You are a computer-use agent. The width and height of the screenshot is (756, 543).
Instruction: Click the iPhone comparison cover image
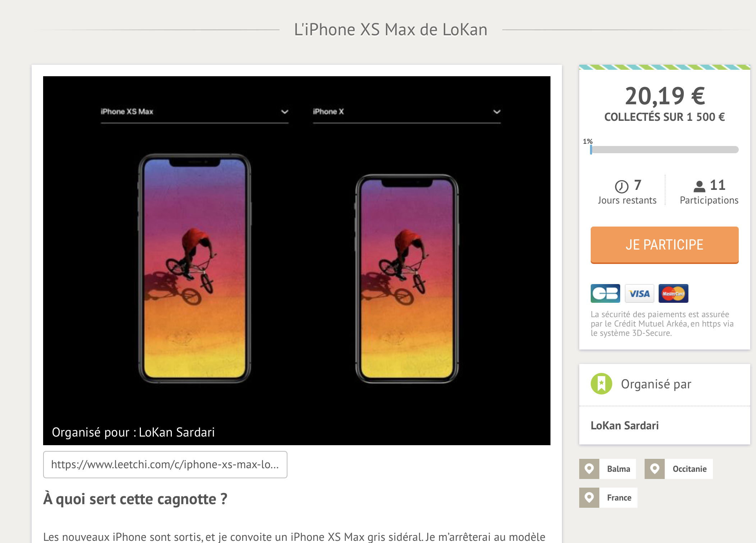point(296,260)
